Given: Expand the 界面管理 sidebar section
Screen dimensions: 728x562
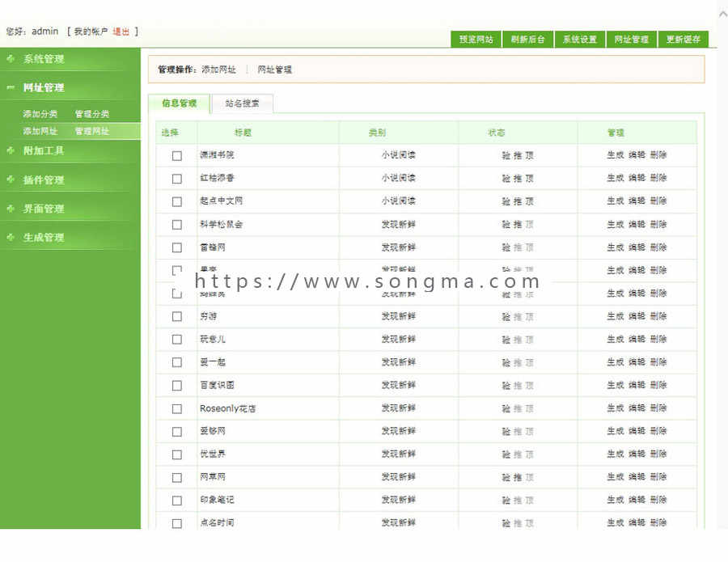Looking at the screenshot, I should click(44, 209).
